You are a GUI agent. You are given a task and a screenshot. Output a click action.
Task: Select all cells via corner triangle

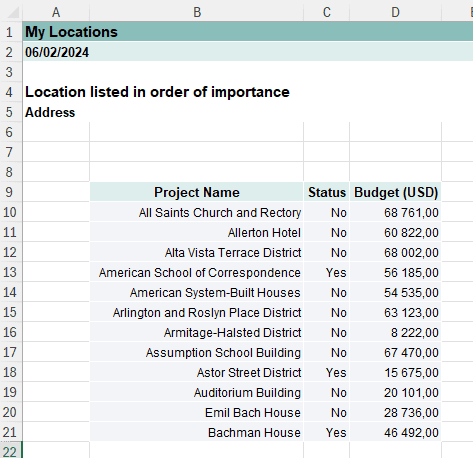(x=13, y=13)
